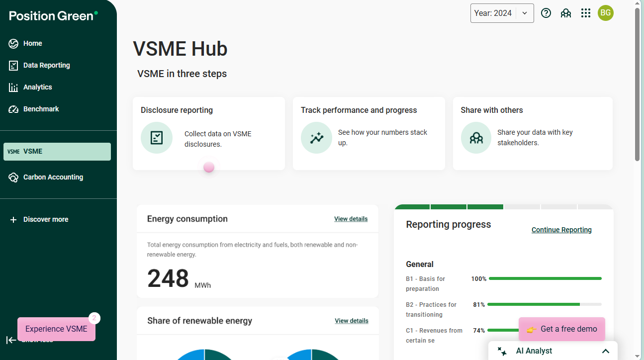Click the Track performance sparkline icon

click(x=316, y=138)
